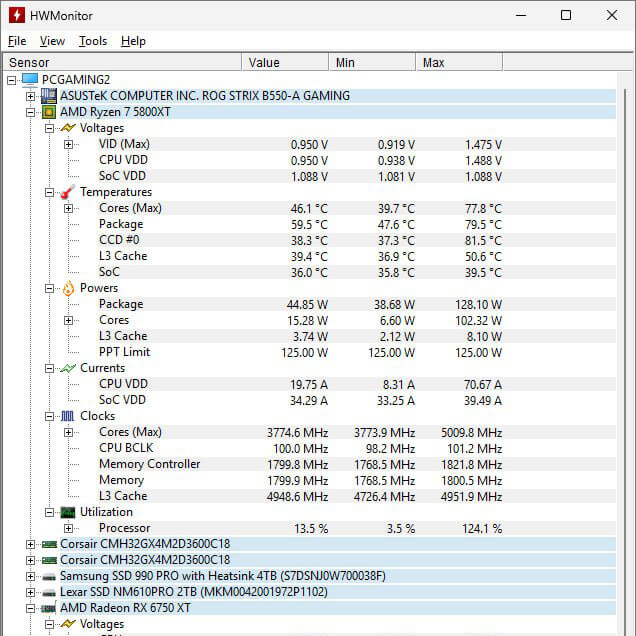Click the AMD Ryzen 7 CPU chip icon
Viewport: 636px width, 636px height.
click(49, 112)
